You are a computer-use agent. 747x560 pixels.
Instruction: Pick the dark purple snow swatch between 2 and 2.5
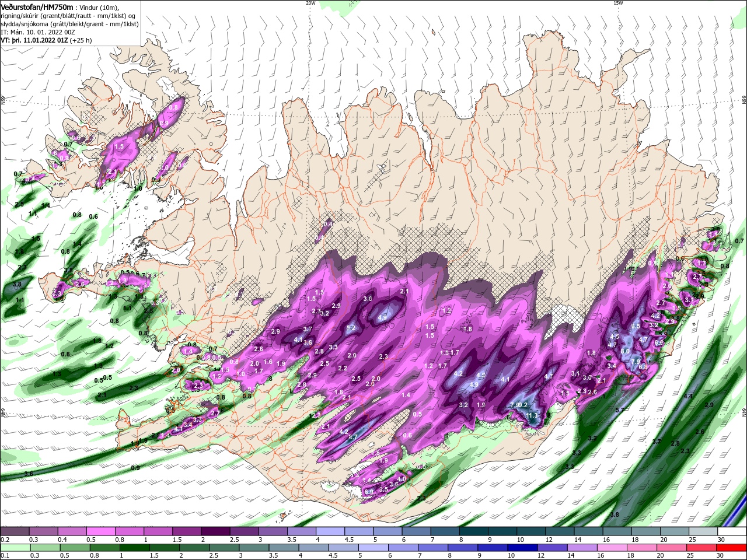(215, 531)
